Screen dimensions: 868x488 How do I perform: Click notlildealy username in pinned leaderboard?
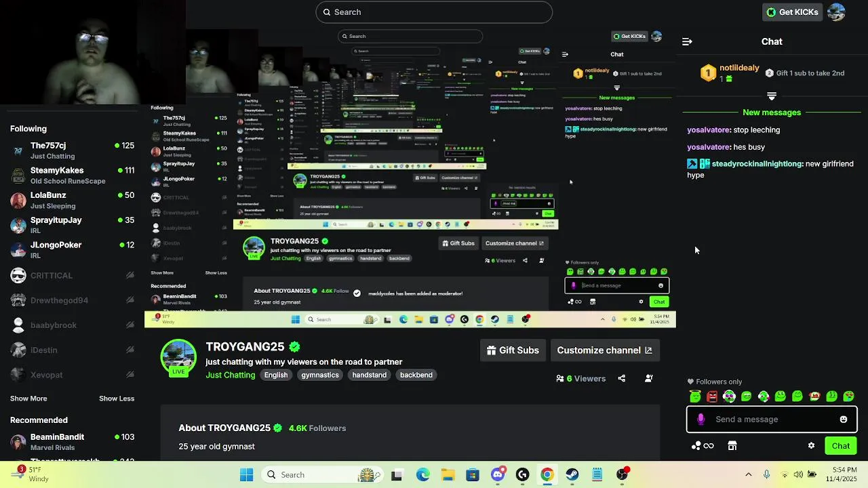(x=739, y=68)
